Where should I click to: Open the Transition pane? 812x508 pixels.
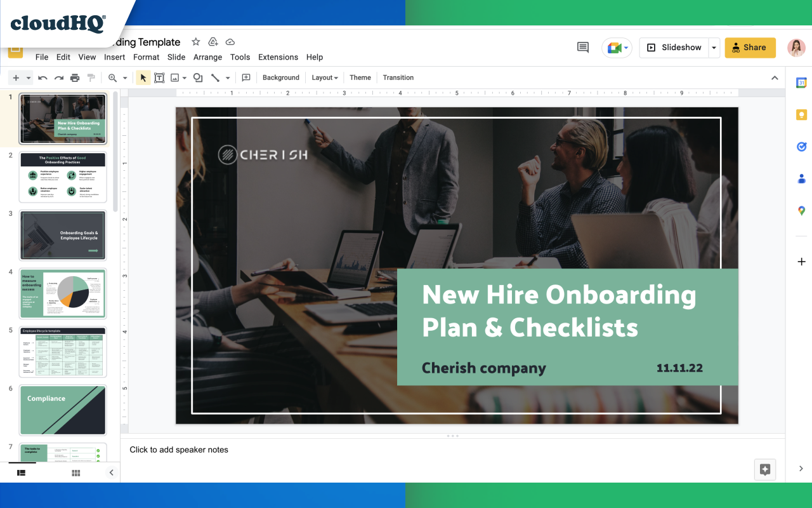pos(398,77)
